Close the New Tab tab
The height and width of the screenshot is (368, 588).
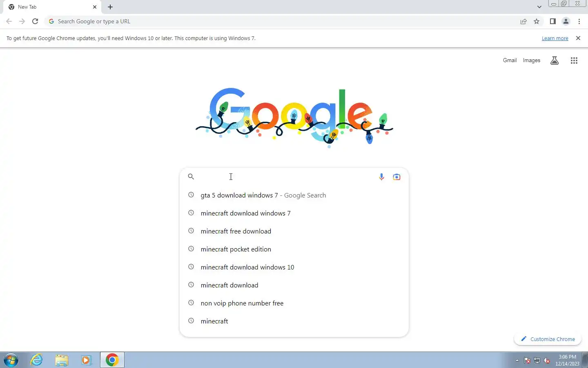click(x=95, y=7)
